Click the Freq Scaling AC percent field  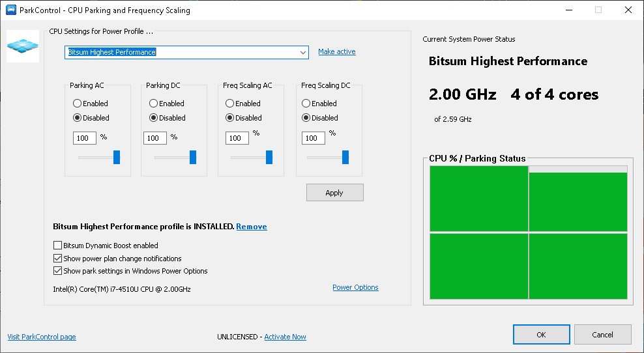pyautogui.click(x=237, y=138)
